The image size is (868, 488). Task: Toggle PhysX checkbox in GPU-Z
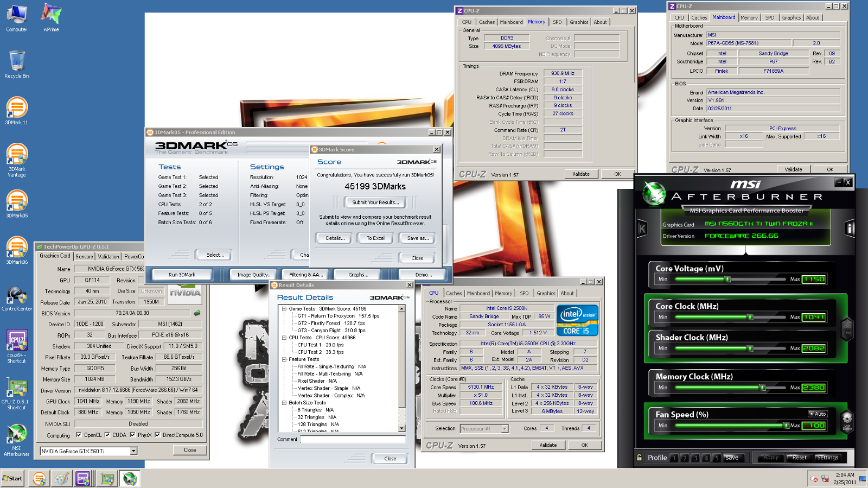coord(132,435)
